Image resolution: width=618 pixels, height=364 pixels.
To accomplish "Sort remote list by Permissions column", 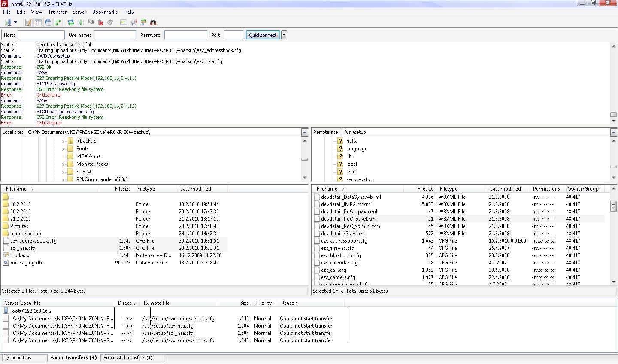I will [546, 189].
